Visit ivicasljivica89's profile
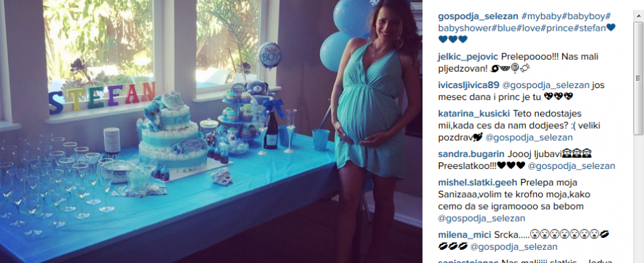Screen dimensions: 644x263 tap(469, 85)
